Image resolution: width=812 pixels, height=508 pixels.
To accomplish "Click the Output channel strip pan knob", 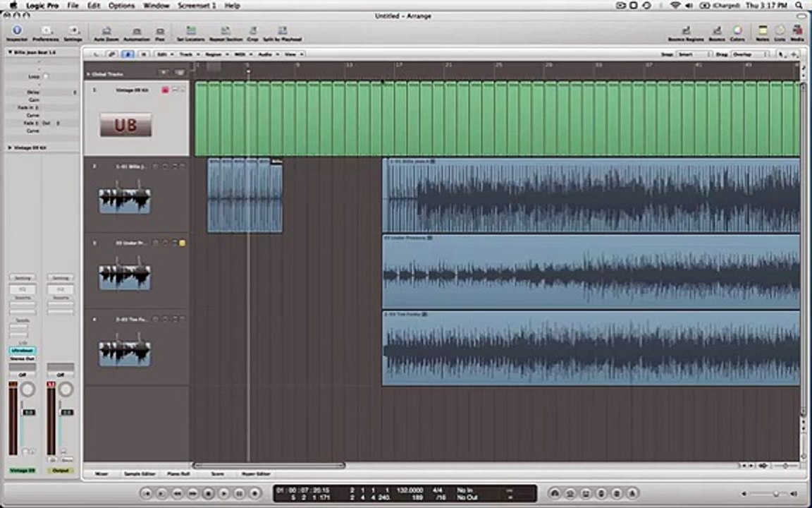I will coord(66,389).
